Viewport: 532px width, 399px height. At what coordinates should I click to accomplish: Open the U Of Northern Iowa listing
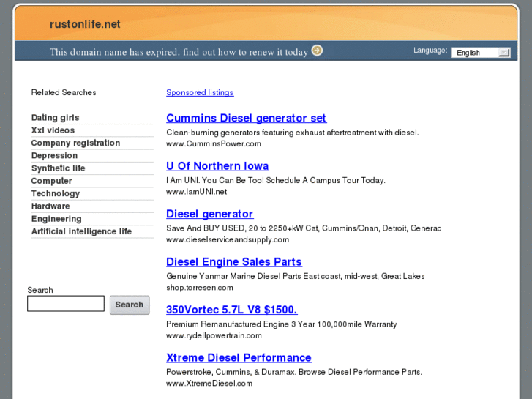pos(217,166)
